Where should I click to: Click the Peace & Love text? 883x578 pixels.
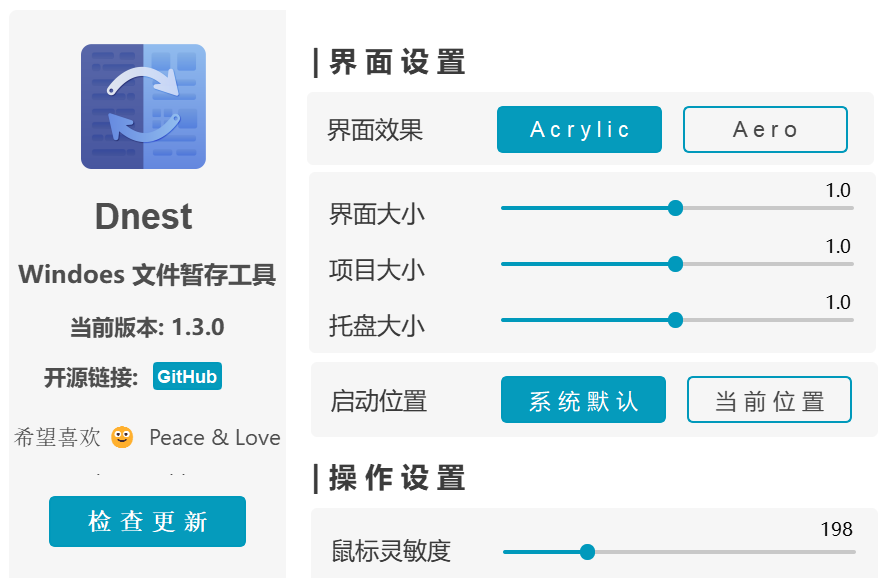(x=214, y=438)
